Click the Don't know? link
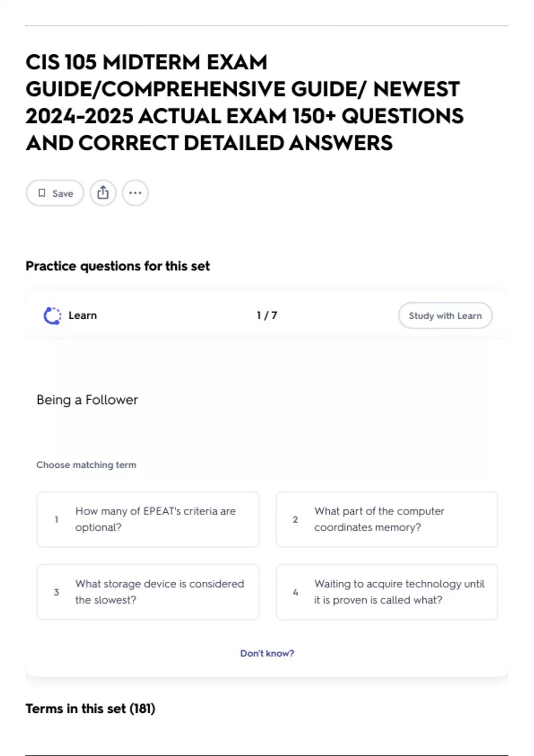The width and height of the screenshot is (534, 756). (267, 653)
